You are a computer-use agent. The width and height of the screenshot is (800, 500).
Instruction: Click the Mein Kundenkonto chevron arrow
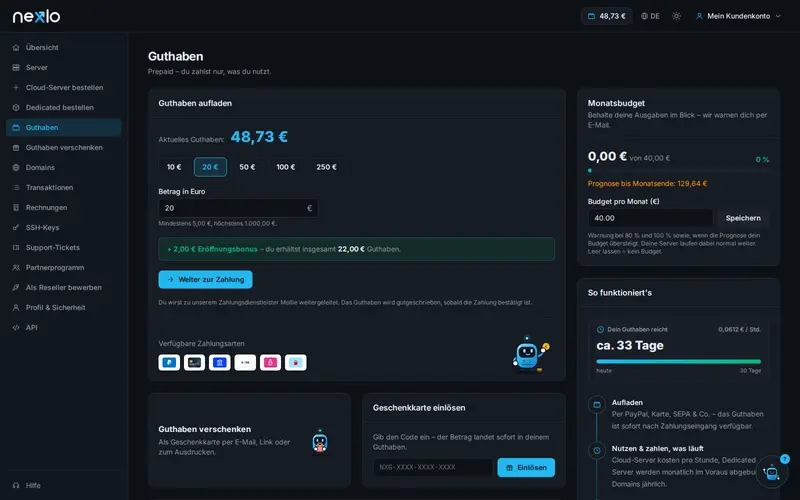tap(778, 16)
